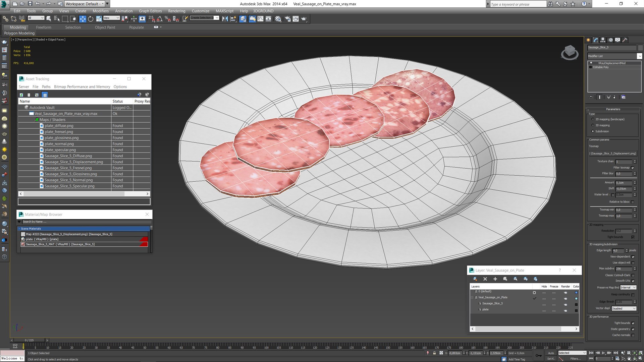Click Delete layer X icon in Layer window
Viewport: 644px width, 362px height.
[485, 279]
